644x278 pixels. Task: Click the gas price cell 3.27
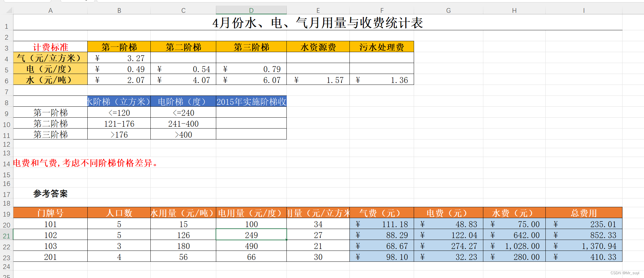119,58
